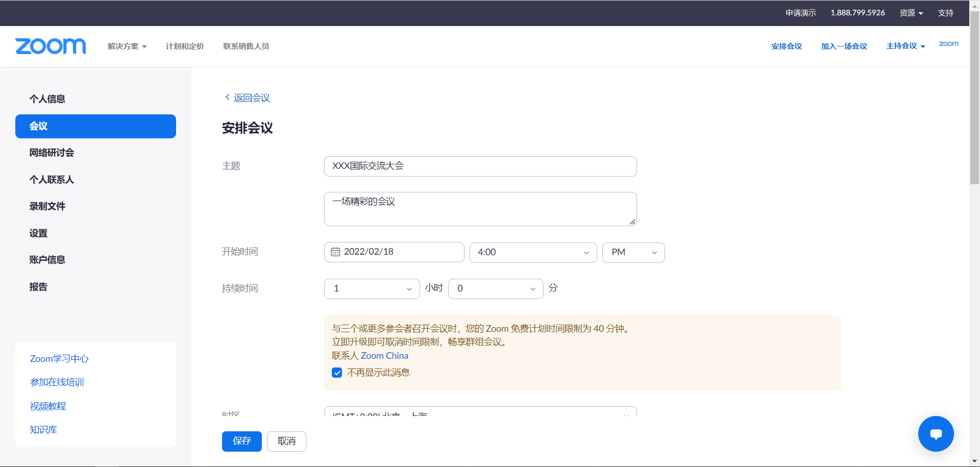Screen dimensions: 980x467
Task: Click 加入一场会议 at the top
Action: click(x=844, y=46)
